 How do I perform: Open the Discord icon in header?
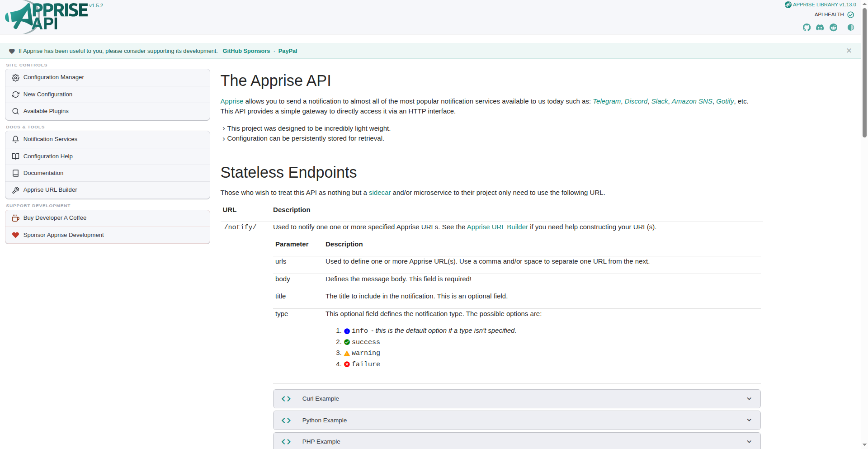click(x=820, y=28)
